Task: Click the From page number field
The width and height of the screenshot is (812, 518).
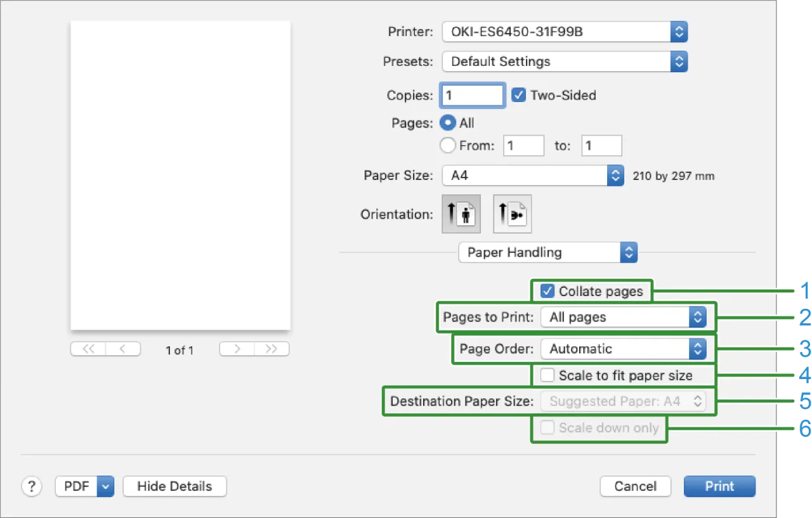Action: [x=524, y=146]
